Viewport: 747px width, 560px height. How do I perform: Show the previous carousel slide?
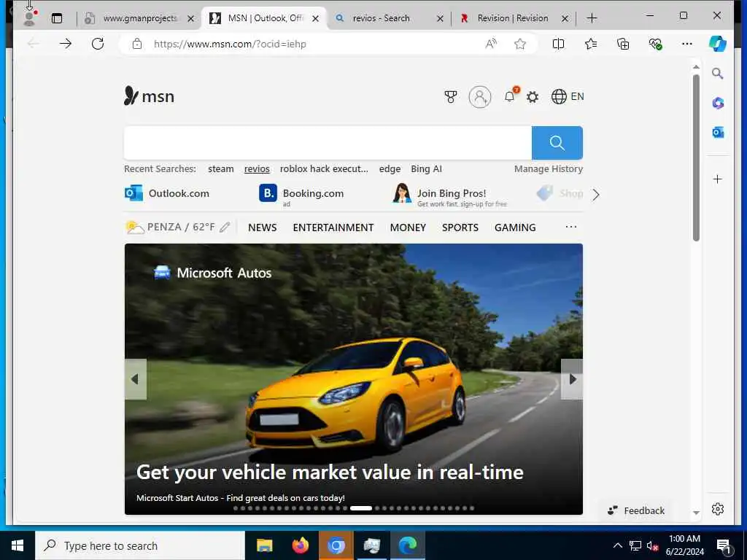[135, 379]
